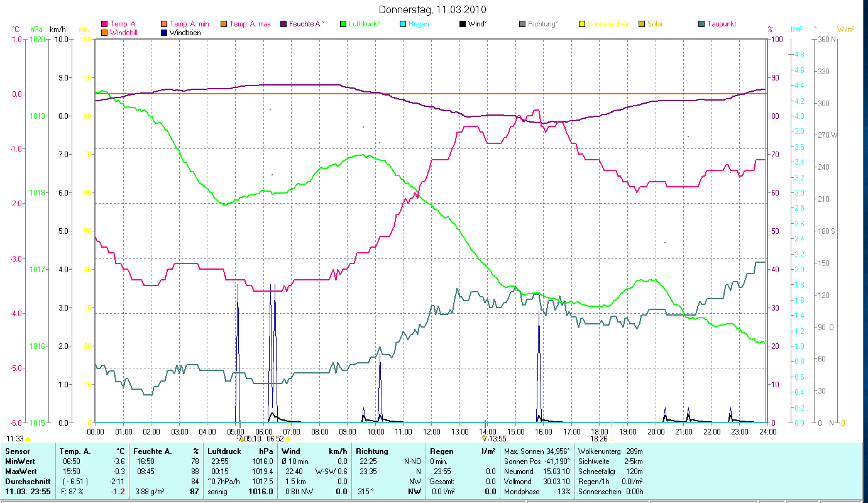This screenshot has height=503, width=868.
Task: Click the sunset marker at 18:26
Action: click(x=611, y=439)
